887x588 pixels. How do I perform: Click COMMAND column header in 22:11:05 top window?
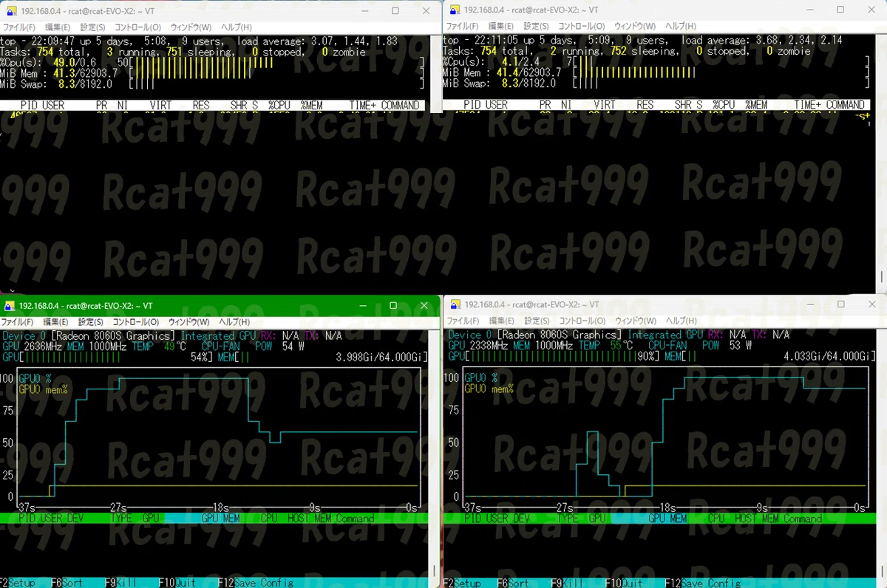(x=845, y=105)
